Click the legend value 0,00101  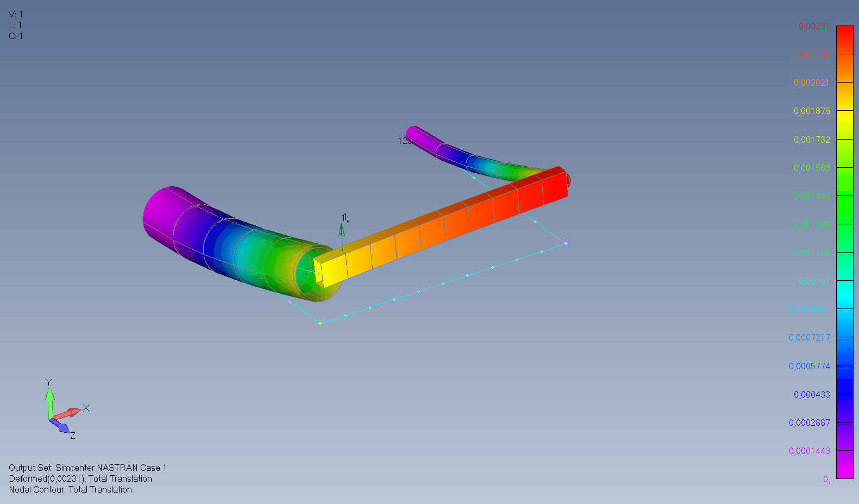pos(814,281)
